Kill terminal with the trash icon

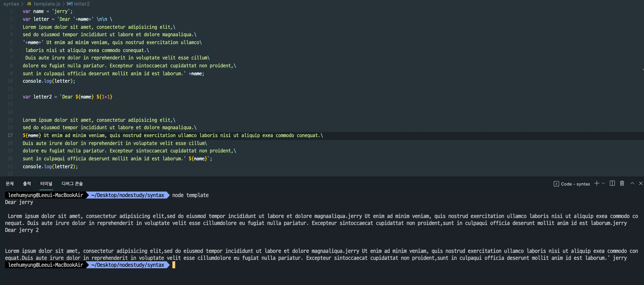click(x=622, y=183)
